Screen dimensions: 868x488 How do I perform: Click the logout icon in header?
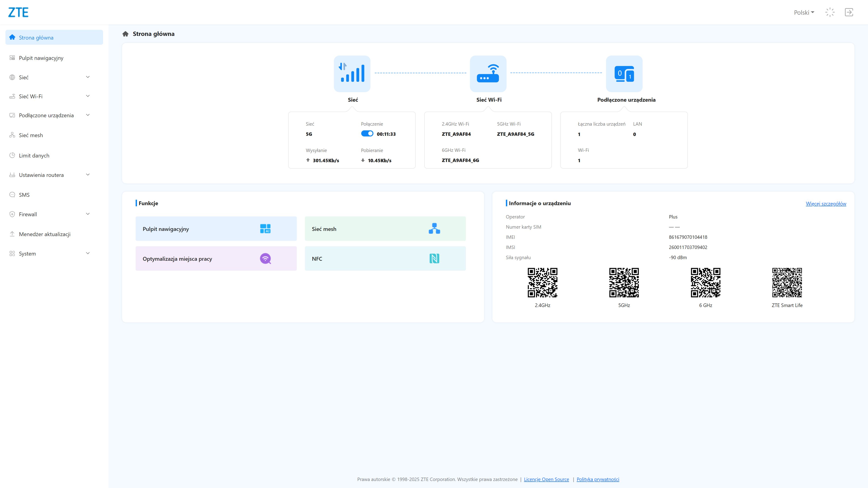pos(849,12)
